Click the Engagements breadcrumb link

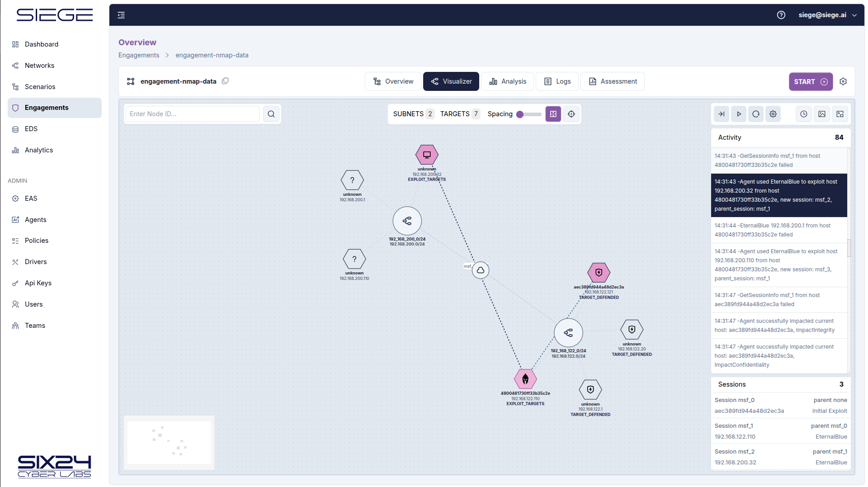tap(139, 55)
